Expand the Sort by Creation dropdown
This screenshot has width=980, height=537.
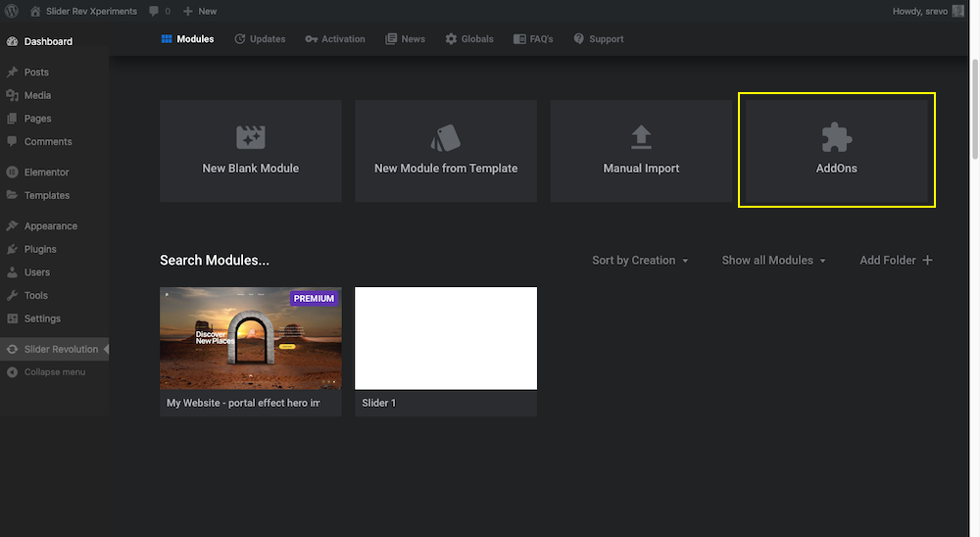(640, 260)
